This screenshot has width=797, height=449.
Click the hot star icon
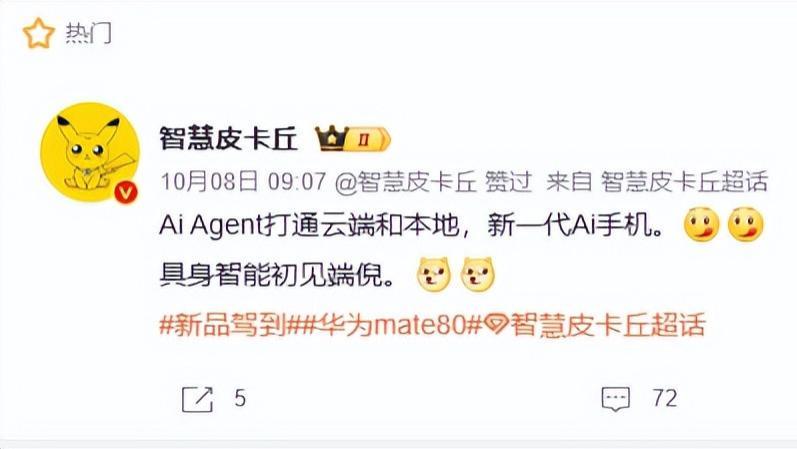click(39, 33)
